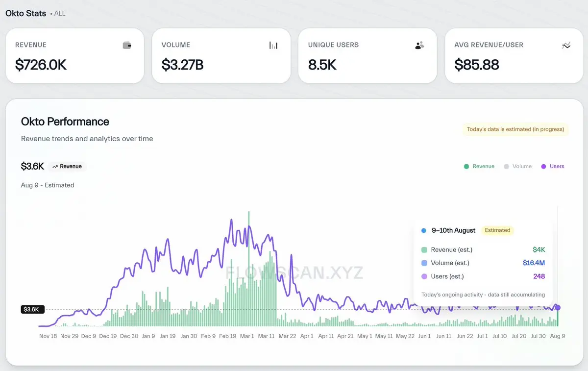This screenshot has height=371, width=588.
Task: Toggle the Volume series in the legend
Action: [x=518, y=167]
